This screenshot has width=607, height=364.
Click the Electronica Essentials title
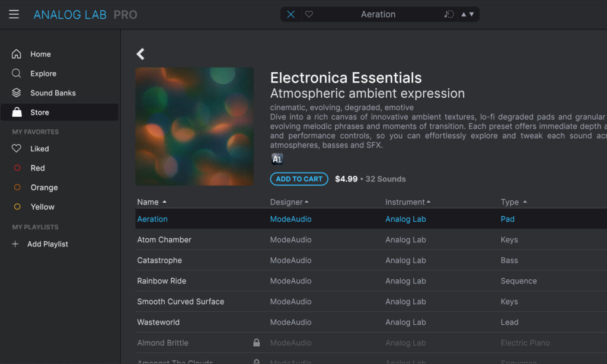click(x=346, y=78)
